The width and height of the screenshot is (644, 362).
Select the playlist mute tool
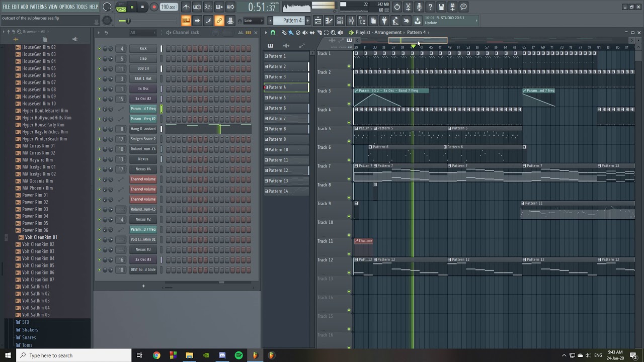[305, 33]
